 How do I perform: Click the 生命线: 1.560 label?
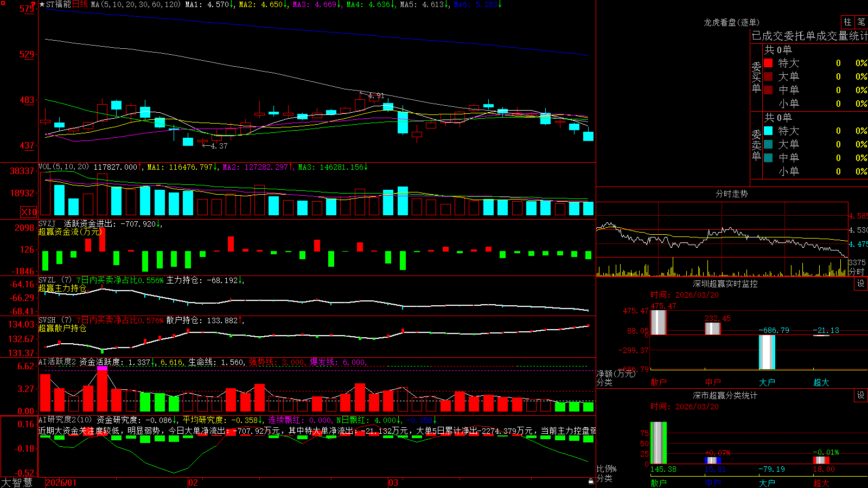[217, 362]
